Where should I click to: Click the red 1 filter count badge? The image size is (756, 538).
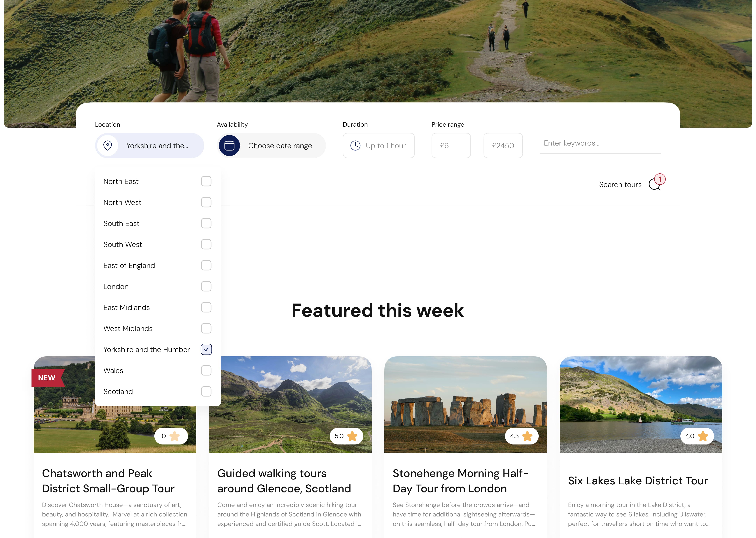click(660, 179)
